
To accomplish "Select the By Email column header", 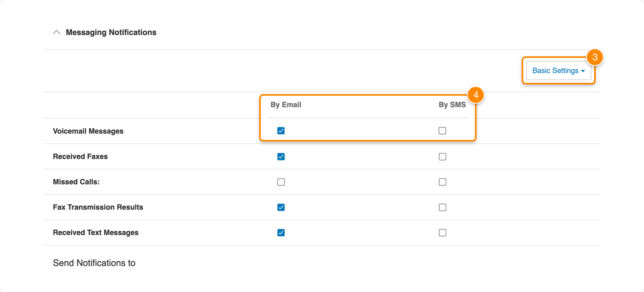I will (x=286, y=105).
